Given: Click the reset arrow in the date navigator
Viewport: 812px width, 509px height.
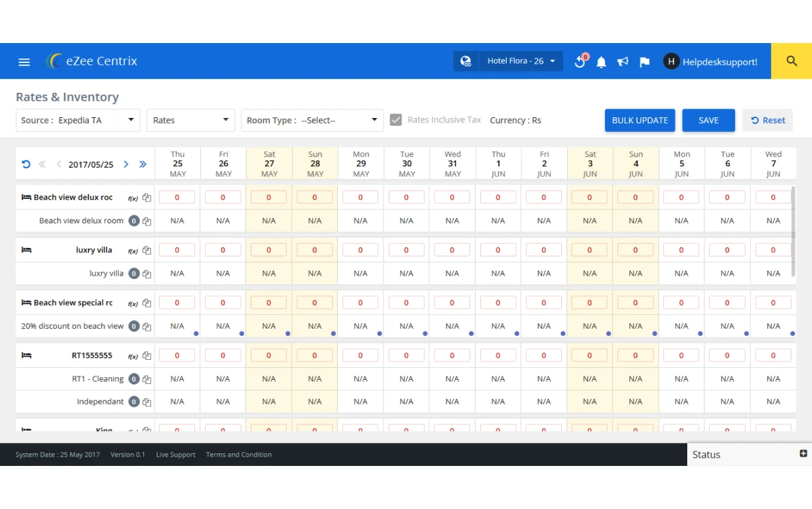Looking at the screenshot, I should (26, 164).
